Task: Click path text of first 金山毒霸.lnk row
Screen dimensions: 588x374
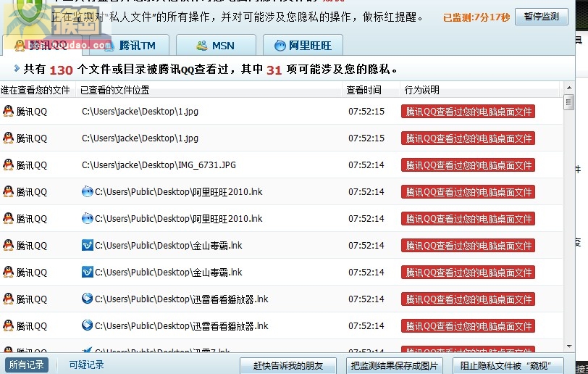Action: (169, 246)
